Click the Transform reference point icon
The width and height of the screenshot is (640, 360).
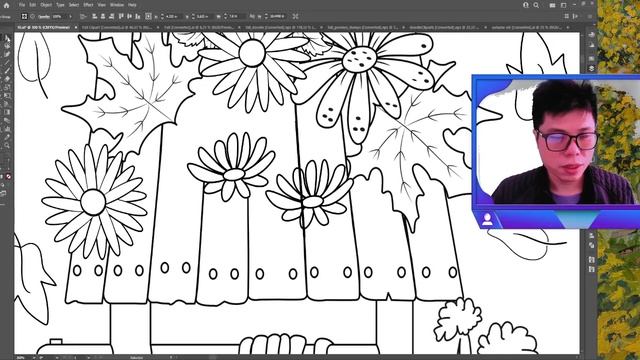pos(149,16)
